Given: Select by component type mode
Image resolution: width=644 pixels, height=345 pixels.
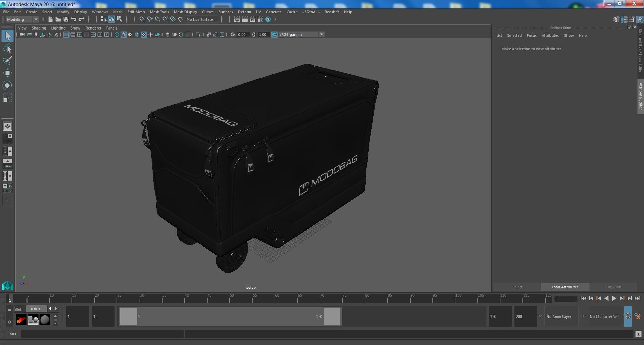Looking at the screenshot, I should 119,19.
